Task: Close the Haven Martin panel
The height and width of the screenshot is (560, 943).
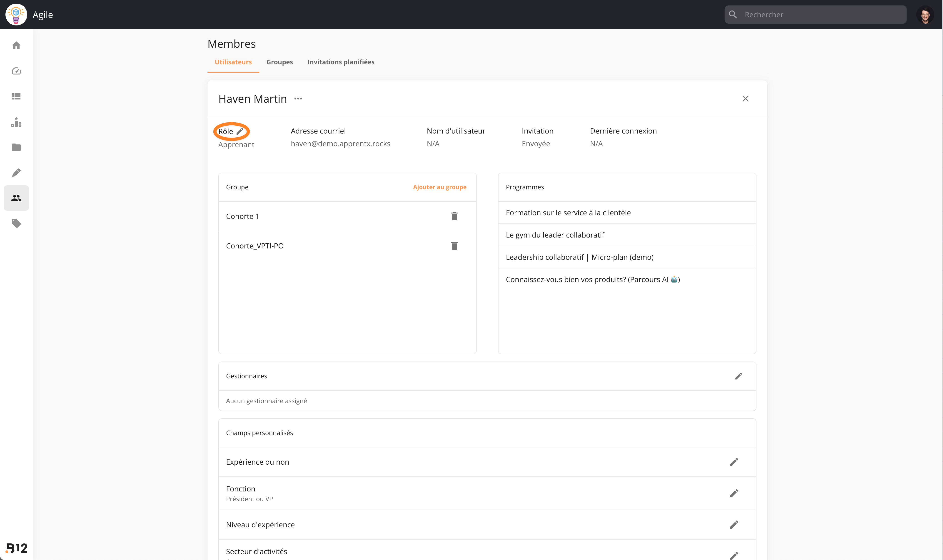Action: click(745, 99)
